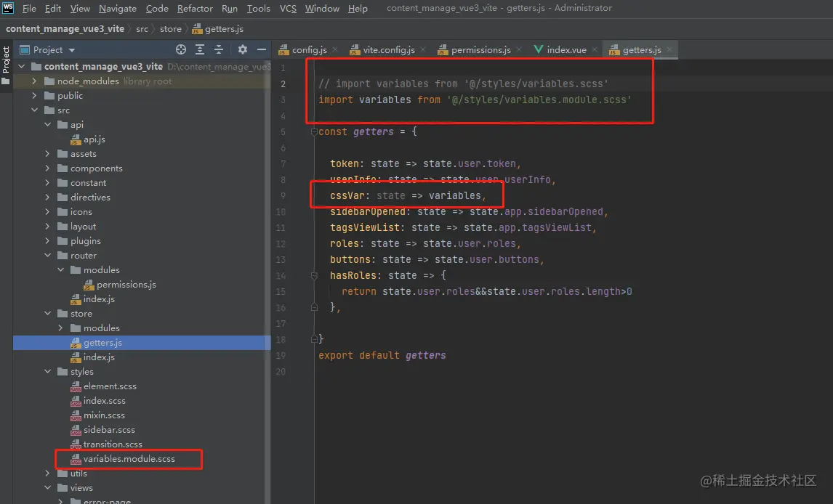The image size is (833, 504).
Task: Click the 'src' breadcrumb
Action: click(142, 28)
